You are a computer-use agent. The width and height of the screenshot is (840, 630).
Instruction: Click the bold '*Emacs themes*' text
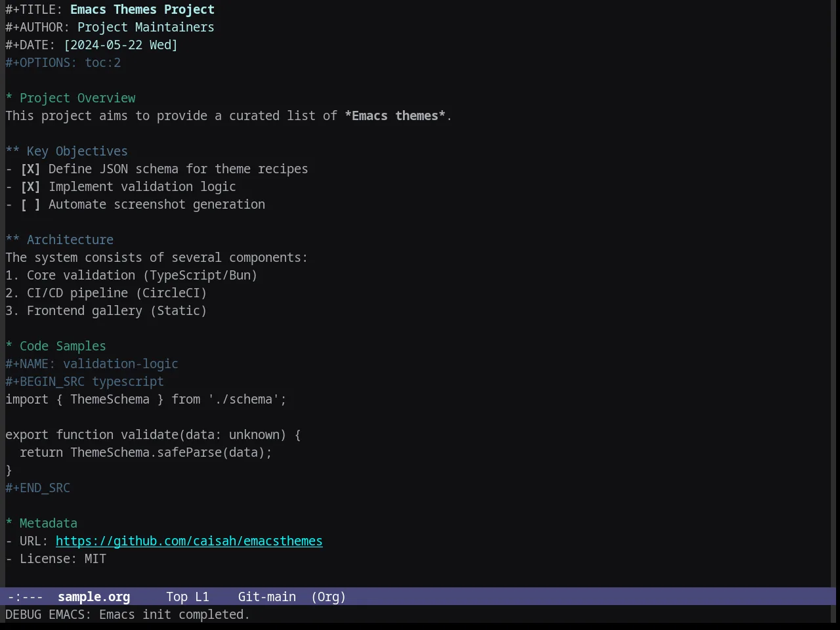[x=395, y=116]
